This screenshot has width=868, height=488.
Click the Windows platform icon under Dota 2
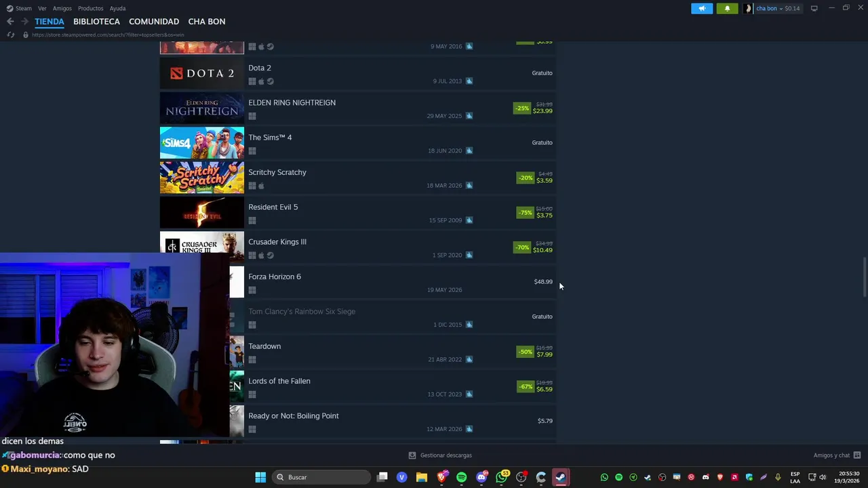pos(252,81)
